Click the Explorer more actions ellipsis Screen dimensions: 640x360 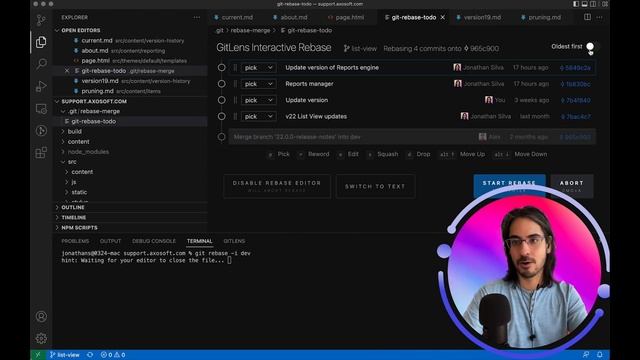tap(197, 18)
